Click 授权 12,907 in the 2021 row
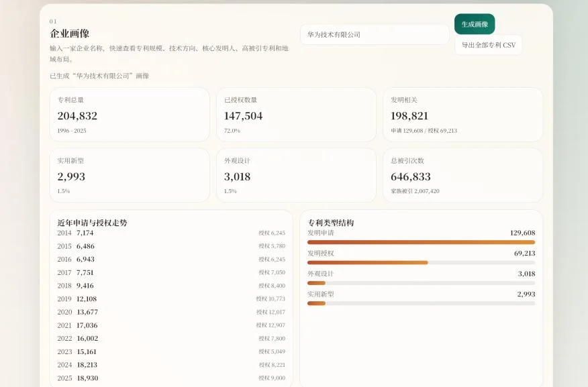Image resolution: width=588 pixels, height=387 pixels. [271, 325]
